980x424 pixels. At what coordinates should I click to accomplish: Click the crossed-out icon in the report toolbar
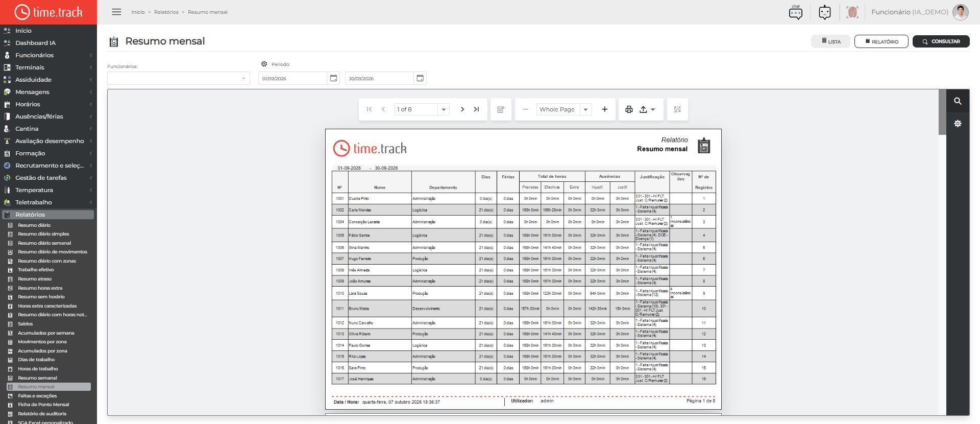(x=677, y=109)
